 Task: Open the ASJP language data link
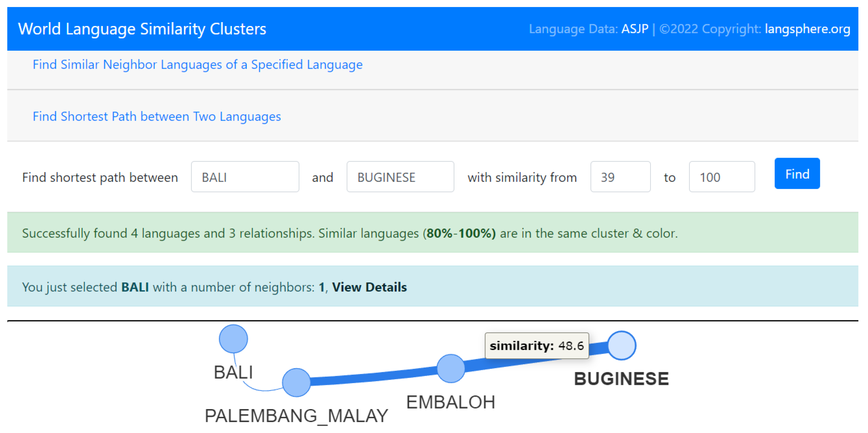(x=634, y=29)
